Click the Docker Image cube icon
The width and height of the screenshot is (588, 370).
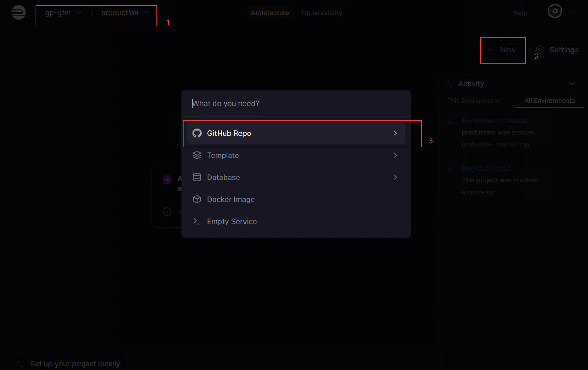(197, 199)
